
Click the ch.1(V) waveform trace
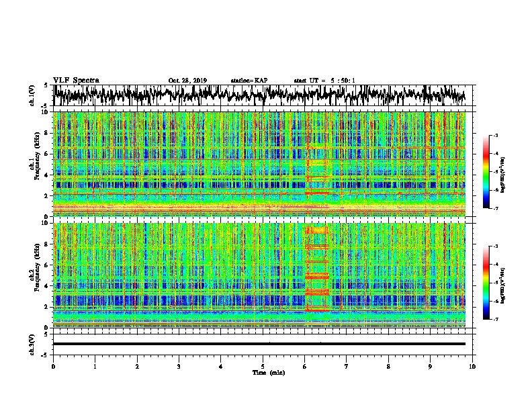259,95
